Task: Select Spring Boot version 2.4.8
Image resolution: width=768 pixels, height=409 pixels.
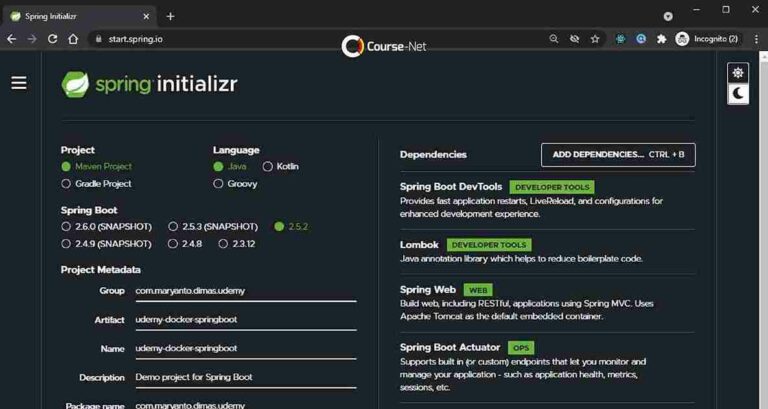Action: click(173, 243)
